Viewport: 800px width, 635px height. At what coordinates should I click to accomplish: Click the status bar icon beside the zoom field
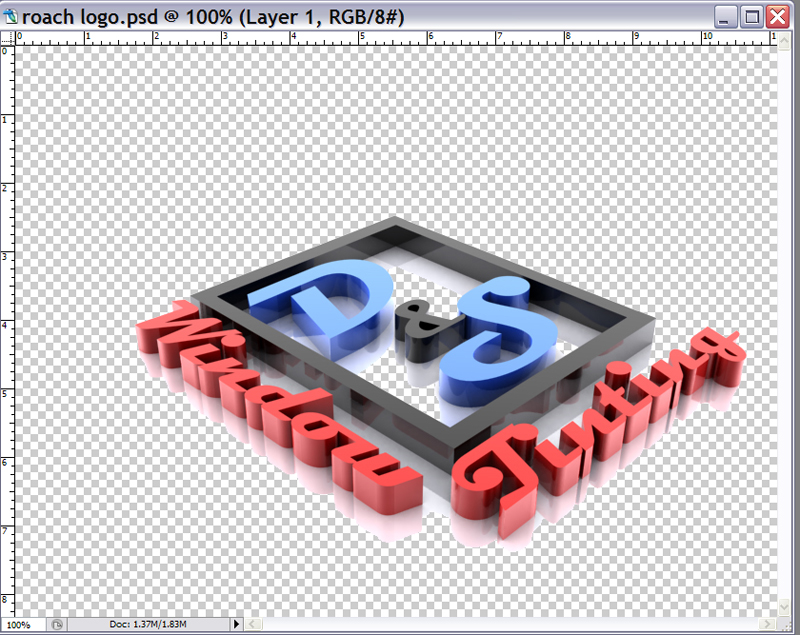point(57,624)
